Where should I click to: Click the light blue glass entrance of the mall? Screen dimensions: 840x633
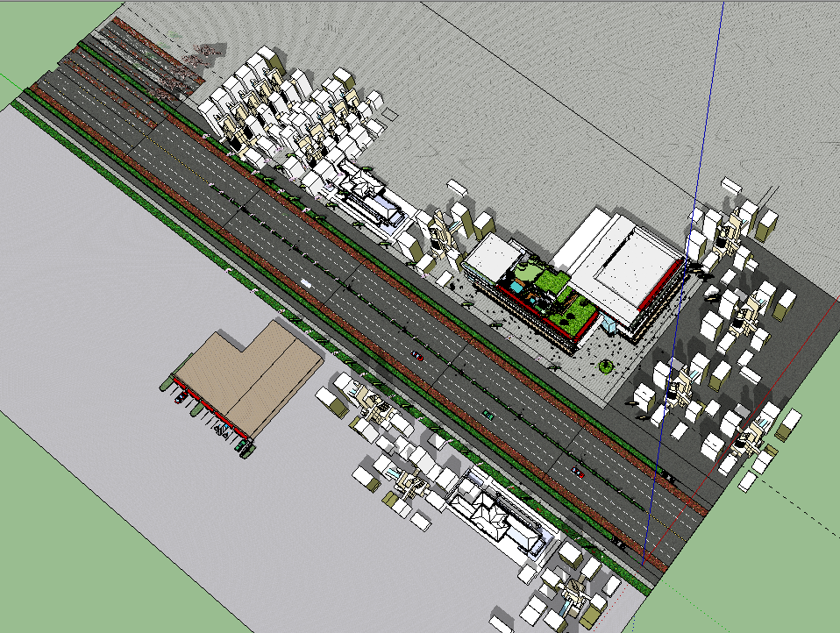point(609,324)
